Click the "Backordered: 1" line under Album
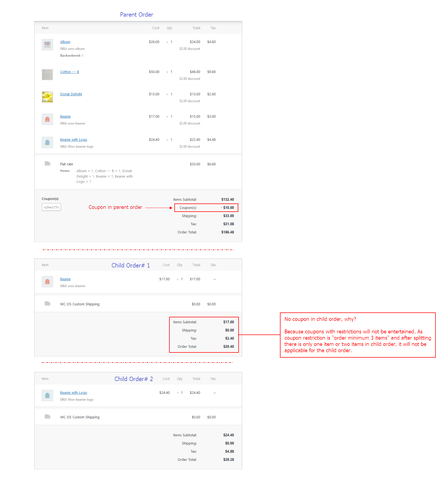Image resolution: width=448 pixels, height=484 pixels. tap(72, 56)
